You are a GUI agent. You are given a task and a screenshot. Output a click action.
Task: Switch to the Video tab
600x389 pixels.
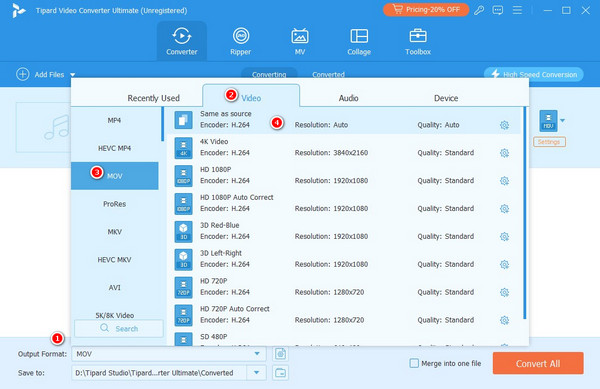coord(251,96)
